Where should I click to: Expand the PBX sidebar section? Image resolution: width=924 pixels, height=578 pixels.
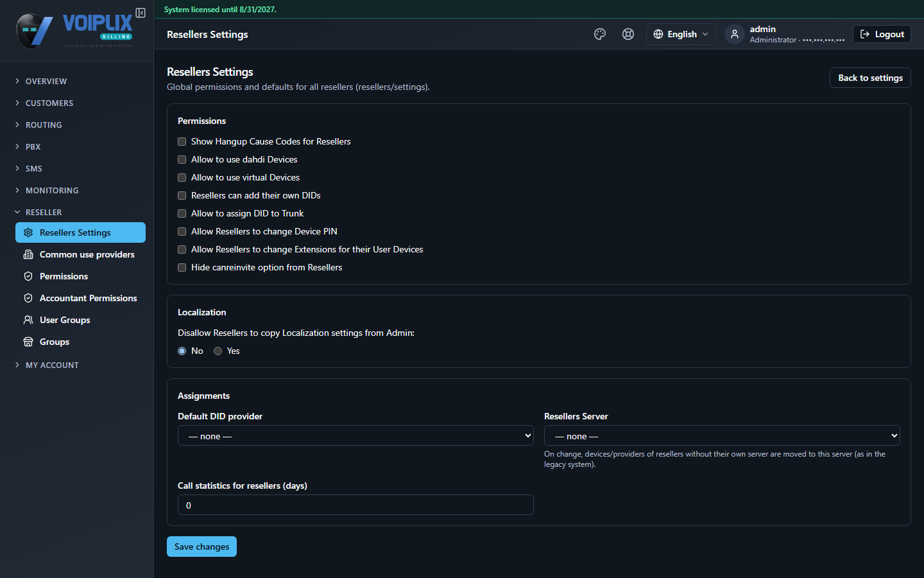(x=77, y=146)
